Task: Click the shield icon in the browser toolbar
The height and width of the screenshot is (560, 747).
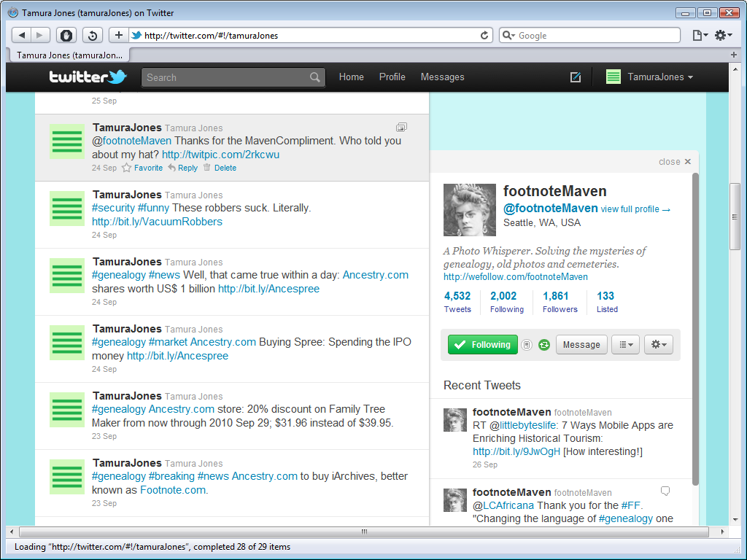Action: 66,35
